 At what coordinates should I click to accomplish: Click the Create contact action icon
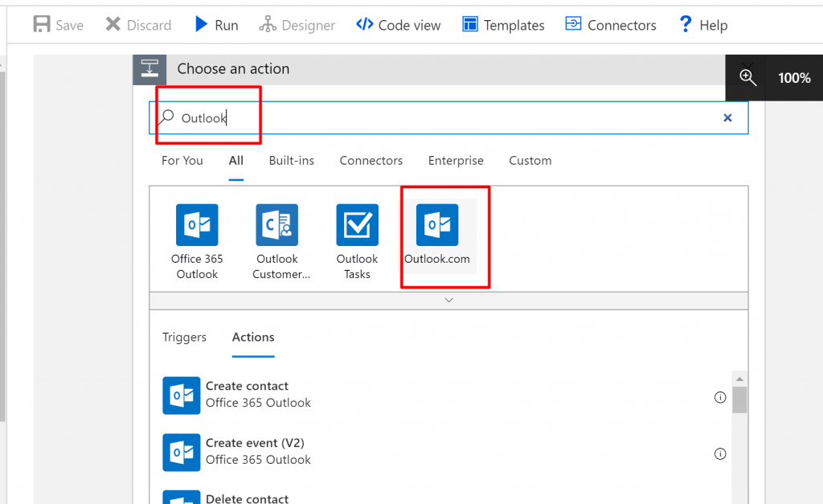(x=181, y=395)
